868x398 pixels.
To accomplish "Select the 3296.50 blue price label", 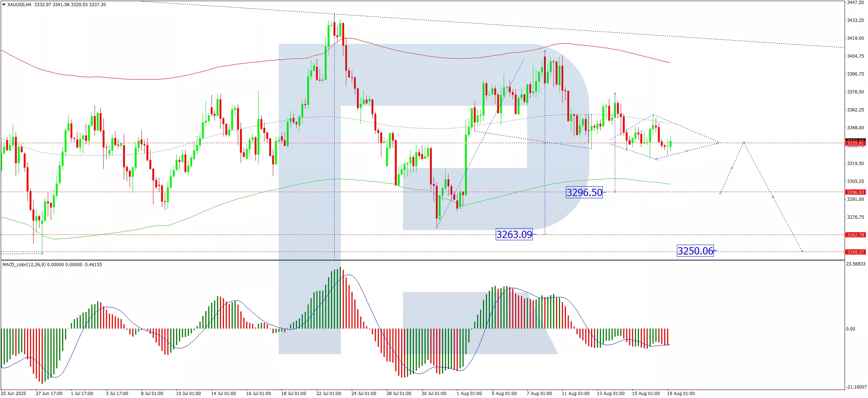I will click(584, 192).
